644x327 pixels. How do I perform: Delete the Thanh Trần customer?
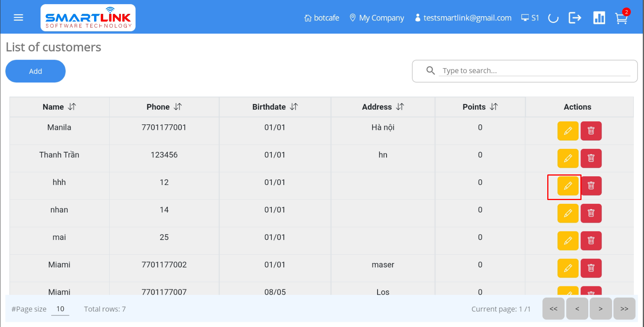point(591,158)
